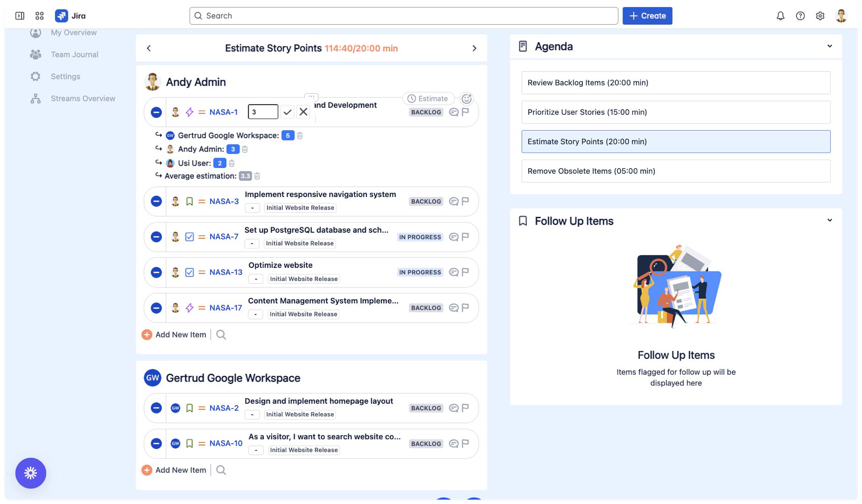The width and height of the screenshot is (862, 504).
Task: Collapse the NASA-3 item with minus button
Action: pyautogui.click(x=156, y=201)
